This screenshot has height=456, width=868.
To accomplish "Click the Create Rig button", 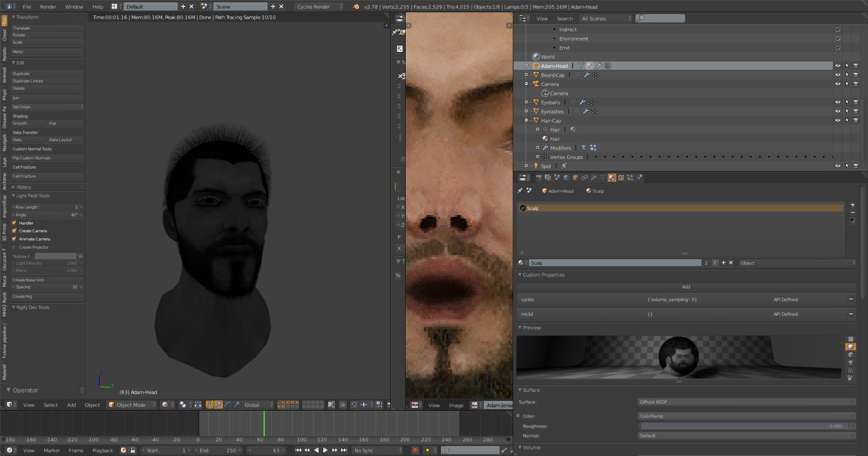I will pyautogui.click(x=47, y=296).
